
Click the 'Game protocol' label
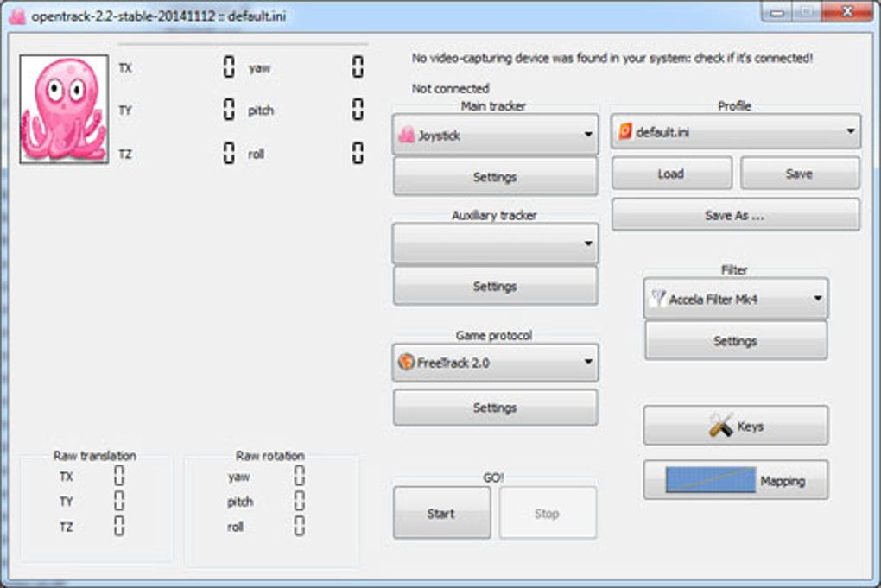point(494,335)
